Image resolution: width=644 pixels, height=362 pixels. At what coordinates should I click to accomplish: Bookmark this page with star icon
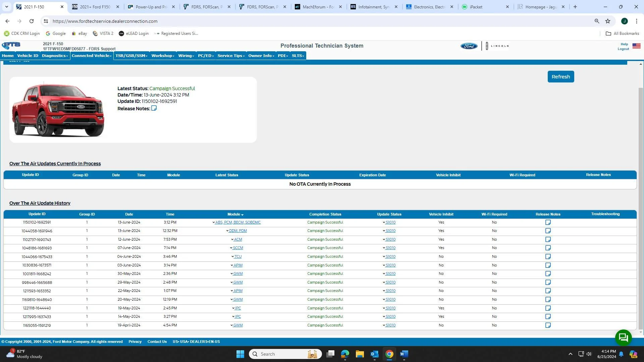pyautogui.click(x=608, y=21)
